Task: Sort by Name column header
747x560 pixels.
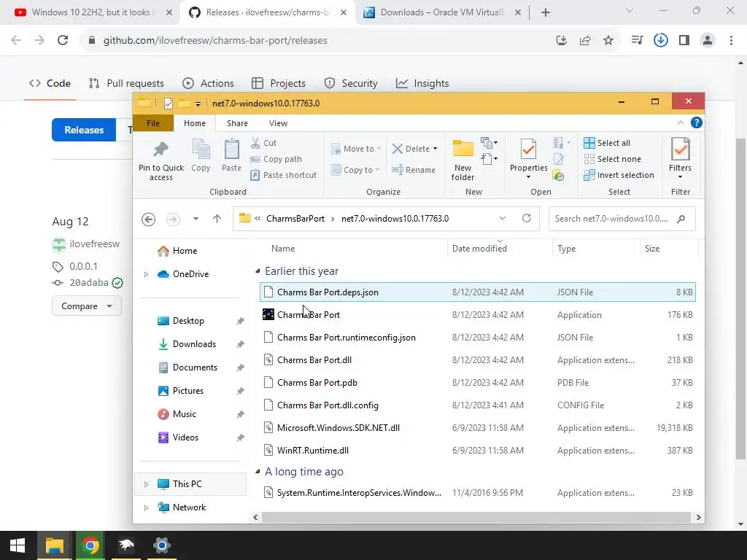Action: (283, 249)
